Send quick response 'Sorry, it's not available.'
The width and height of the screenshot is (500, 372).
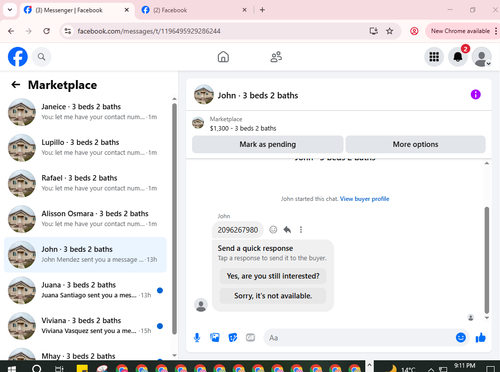273,296
